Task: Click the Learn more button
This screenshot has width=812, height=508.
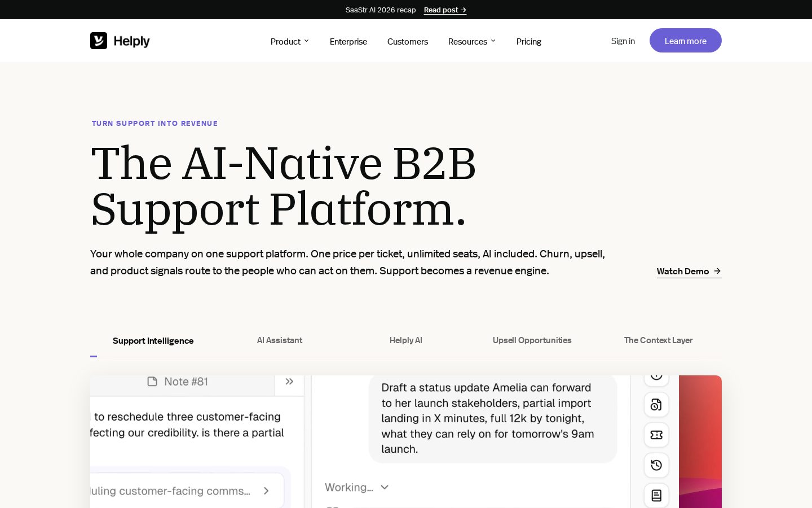Action: coord(686,41)
